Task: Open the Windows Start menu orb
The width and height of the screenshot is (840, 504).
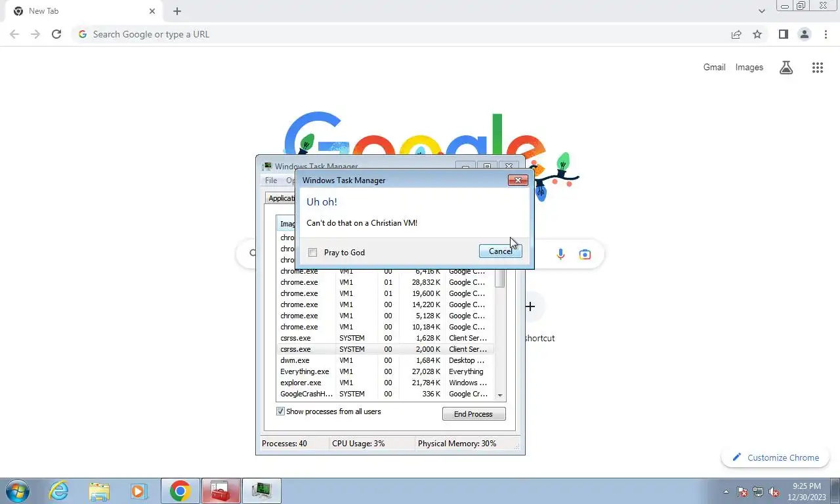Action: (x=16, y=491)
